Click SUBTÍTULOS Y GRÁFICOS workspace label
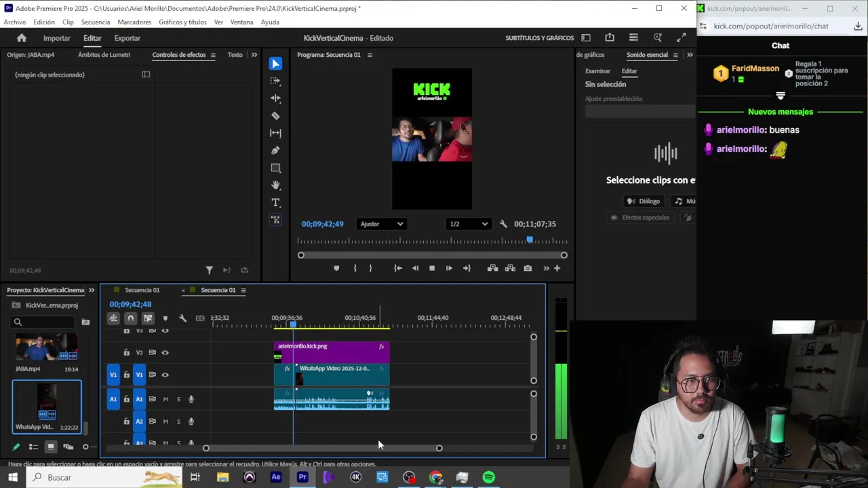The height and width of the screenshot is (488, 868). [x=540, y=38]
